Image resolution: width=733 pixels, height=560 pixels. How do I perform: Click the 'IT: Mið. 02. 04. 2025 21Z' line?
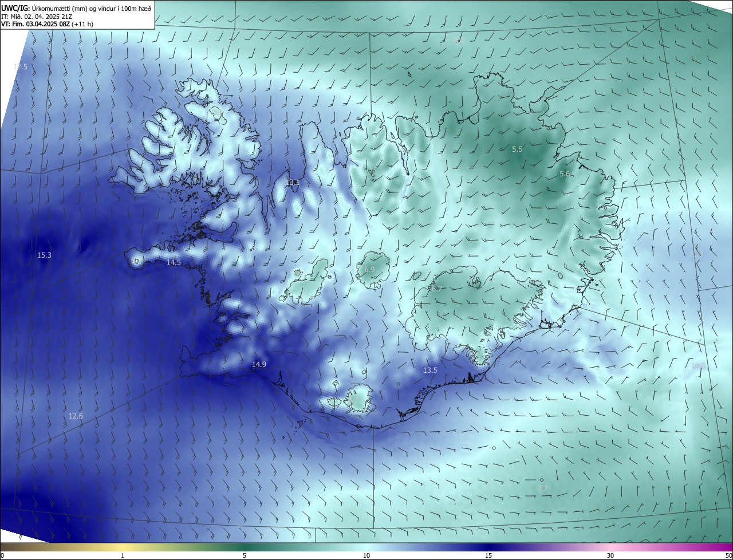(37, 16)
